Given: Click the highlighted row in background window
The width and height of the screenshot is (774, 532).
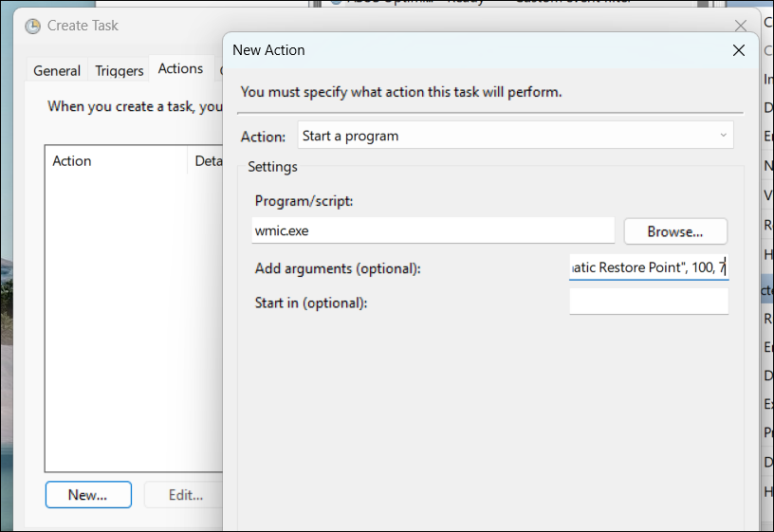Looking at the screenshot, I should pyautogui.click(x=767, y=290).
